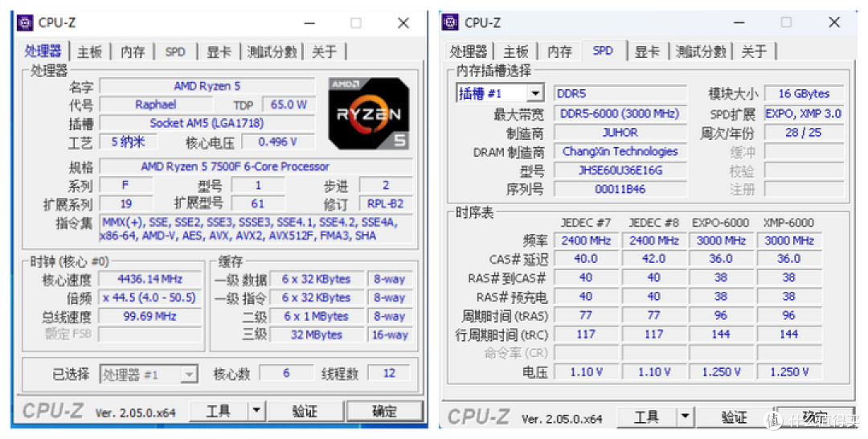Switch to 处理器 tab in right CPU-Z window
868x439 pixels.
tap(468, 51)
